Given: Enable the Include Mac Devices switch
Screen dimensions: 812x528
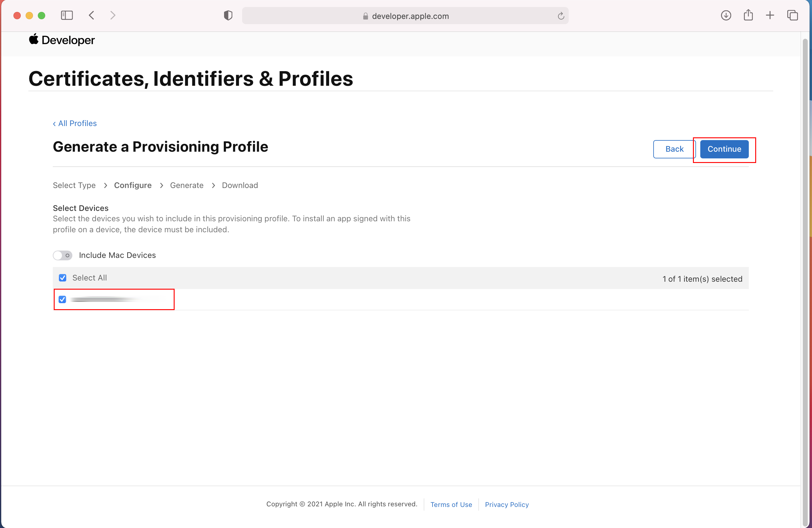Looking at the screenshot, I should (63, 255).
